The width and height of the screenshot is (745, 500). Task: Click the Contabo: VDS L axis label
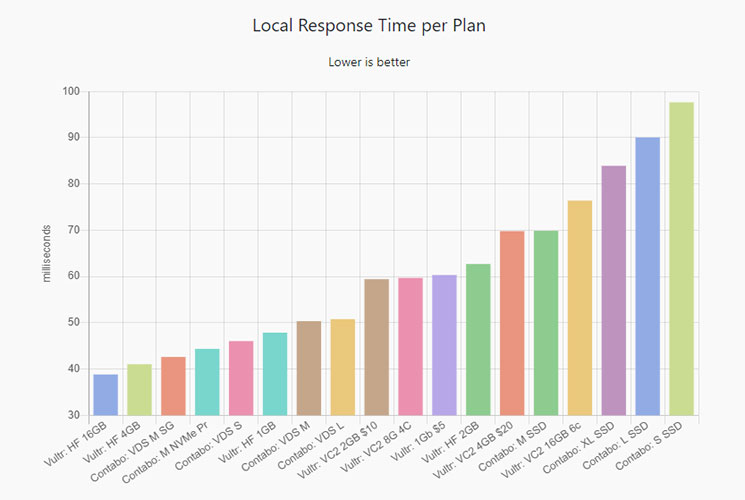click(x=311, y=446)
